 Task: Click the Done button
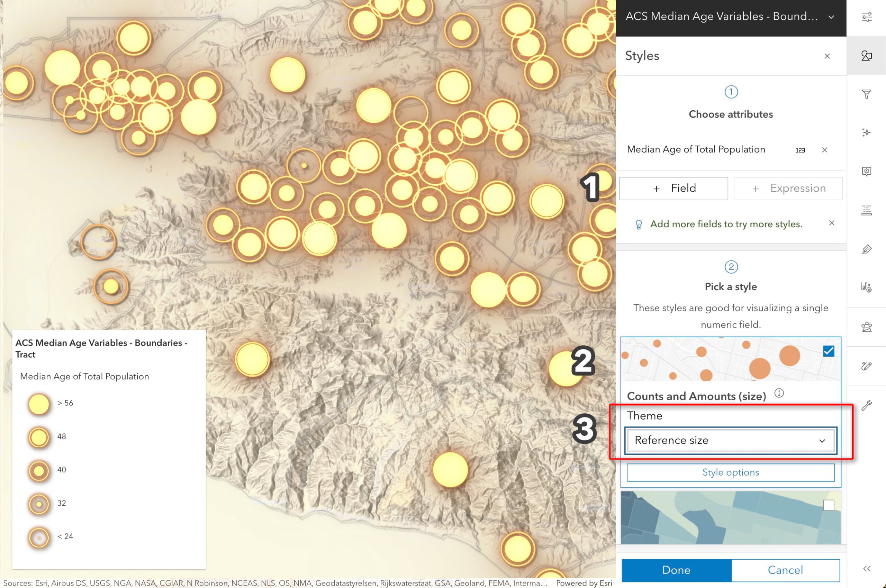[x=676, y=570]
